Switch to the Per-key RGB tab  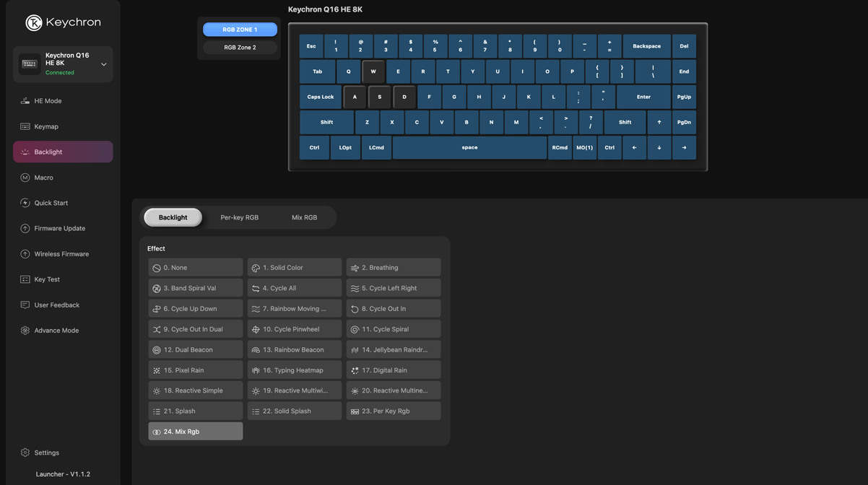[x=239, y=217]
